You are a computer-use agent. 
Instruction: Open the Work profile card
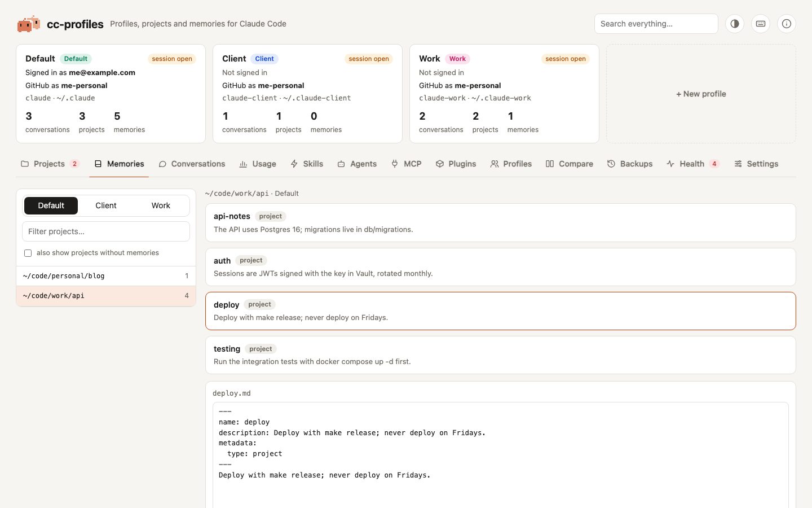coord(504,94)
